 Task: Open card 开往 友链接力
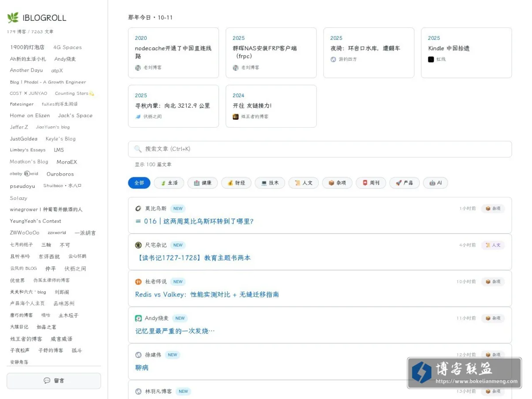point(271,106)
